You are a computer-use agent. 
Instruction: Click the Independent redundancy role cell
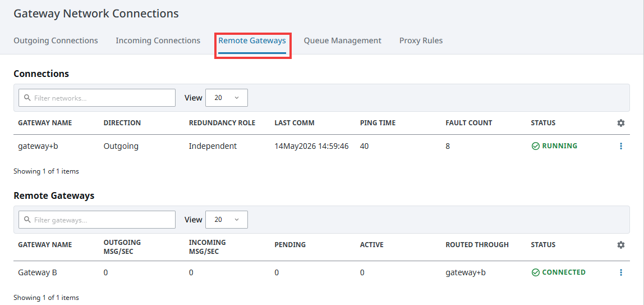pyautogui.click(x=213, y=146)
